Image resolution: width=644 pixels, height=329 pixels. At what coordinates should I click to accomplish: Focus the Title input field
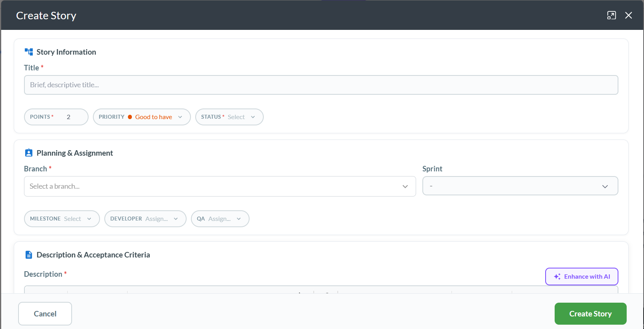click(x=321, y=85)
